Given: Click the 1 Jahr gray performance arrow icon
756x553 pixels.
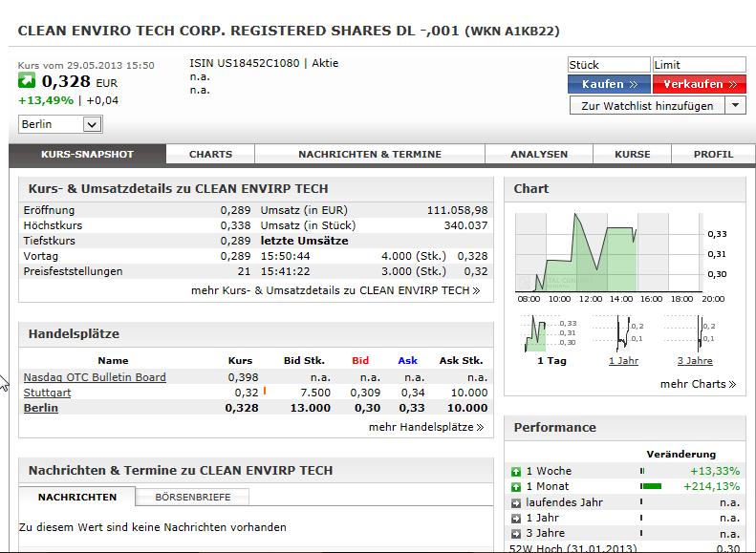Looking at the screenshot, I should click(x=516, y=518).
